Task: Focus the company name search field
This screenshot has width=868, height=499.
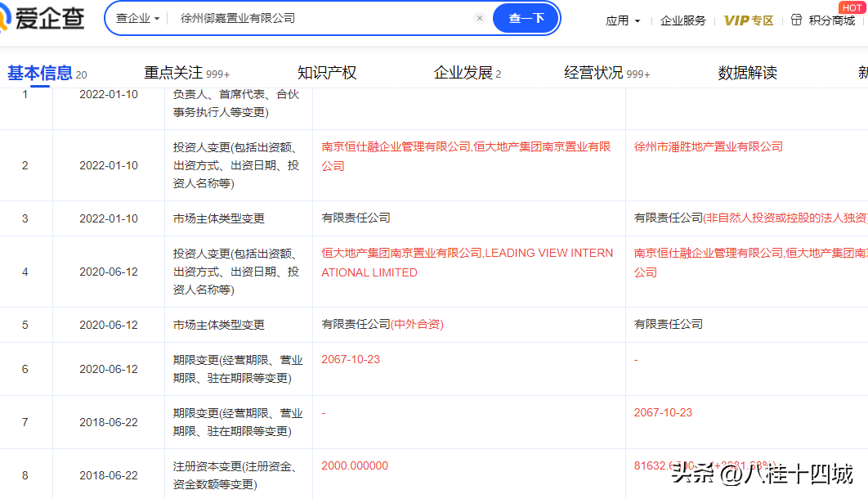Action: pos(324,18)
